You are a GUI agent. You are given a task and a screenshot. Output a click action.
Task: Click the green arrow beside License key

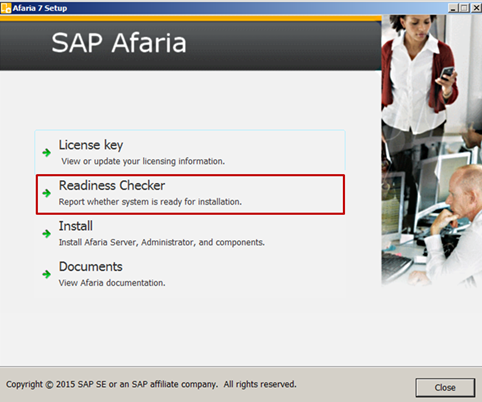click(47, 153)
